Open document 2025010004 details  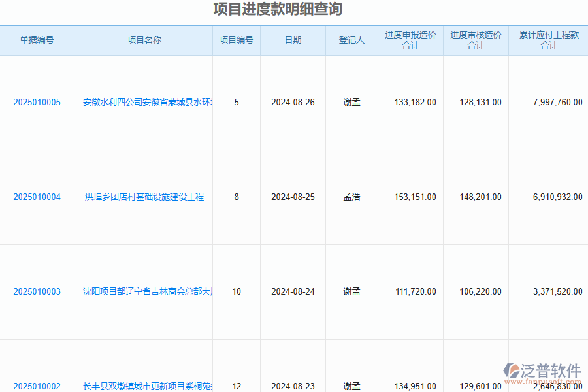[x=38, y=197]
